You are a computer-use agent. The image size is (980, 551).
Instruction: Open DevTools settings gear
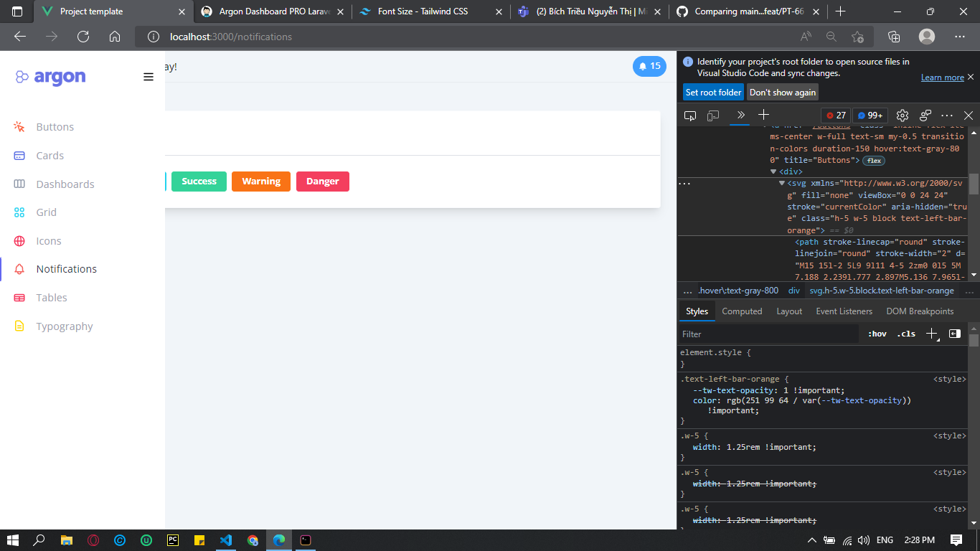[903, 115]
